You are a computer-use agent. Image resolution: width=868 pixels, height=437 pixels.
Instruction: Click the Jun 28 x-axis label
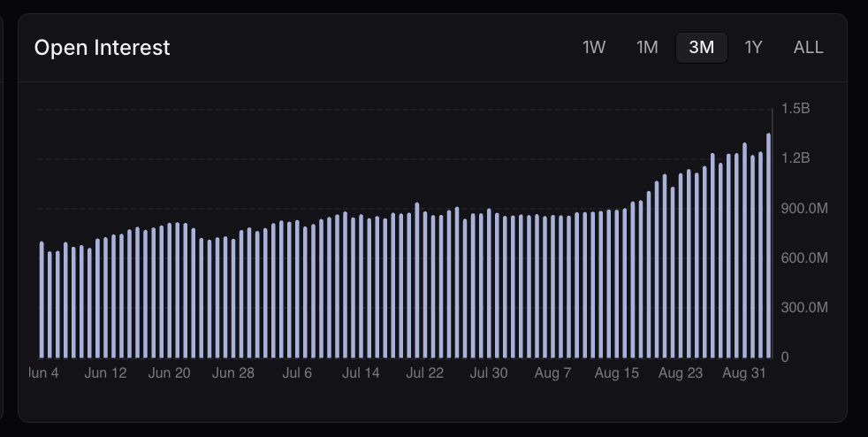pyautogui.click(x=233, y=373)
